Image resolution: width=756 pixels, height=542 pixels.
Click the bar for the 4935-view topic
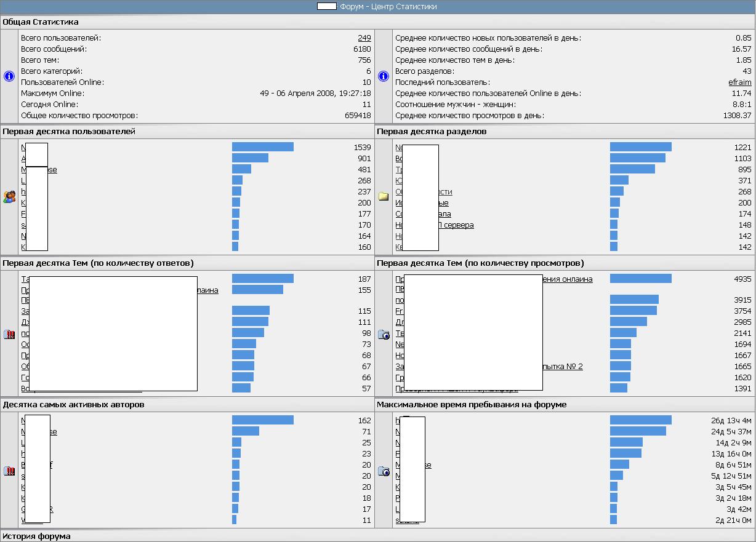(x=640, y=279)
